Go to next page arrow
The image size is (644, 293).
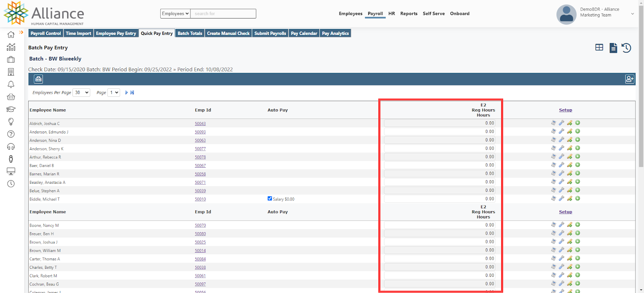(x=126, y=93)
